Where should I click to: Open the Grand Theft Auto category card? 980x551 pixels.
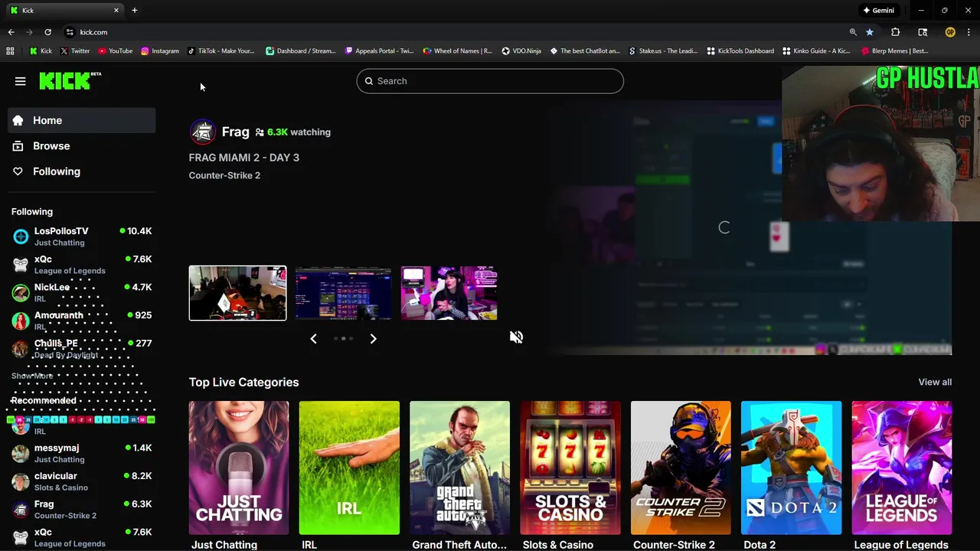tap(459, 468)
